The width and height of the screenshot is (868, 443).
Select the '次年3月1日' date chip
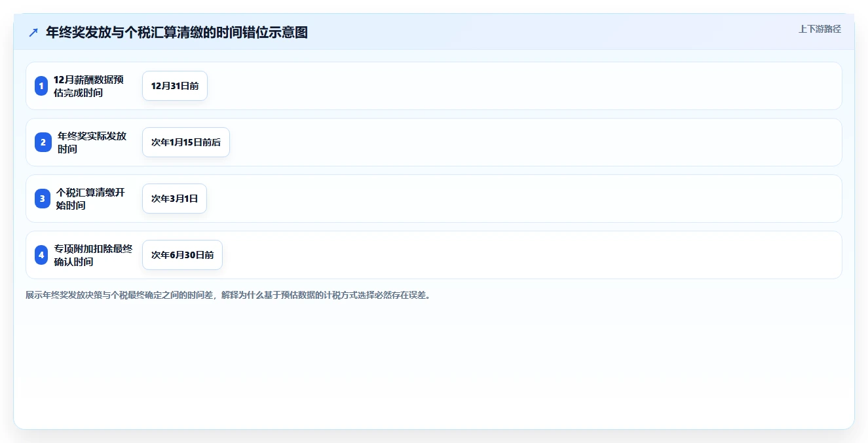[174, 199]
